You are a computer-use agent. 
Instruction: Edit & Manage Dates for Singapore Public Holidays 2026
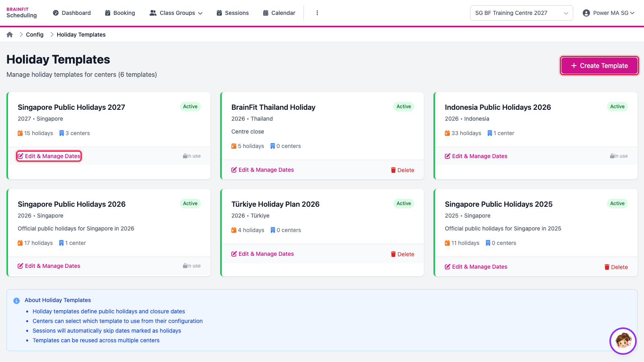click(49, 266)
